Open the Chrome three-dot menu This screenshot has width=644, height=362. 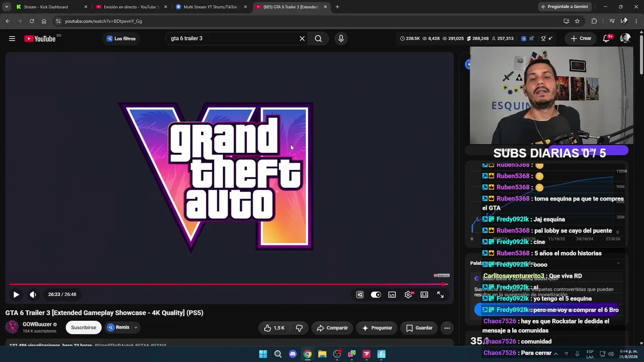tap(636, 21)
